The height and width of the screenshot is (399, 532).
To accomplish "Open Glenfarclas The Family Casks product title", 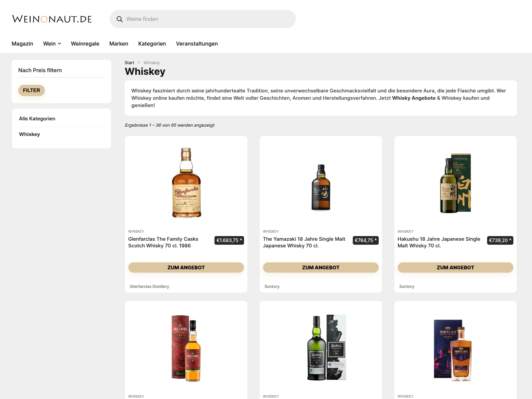I will coord(163,242).
